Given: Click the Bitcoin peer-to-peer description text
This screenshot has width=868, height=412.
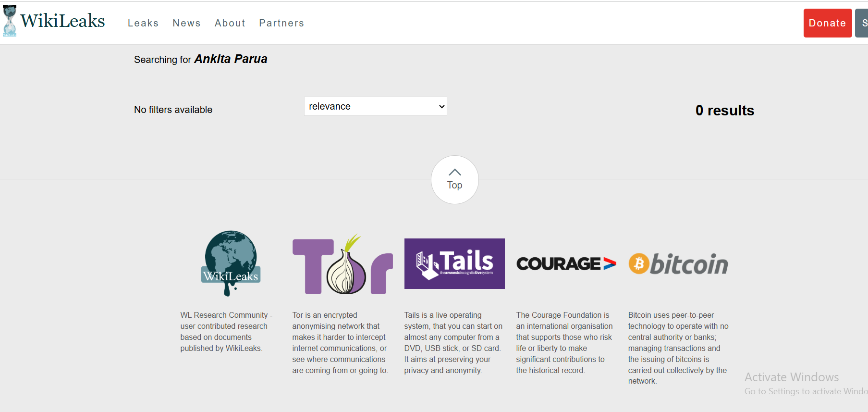Looking at the screenshot, I should [678, 348].
